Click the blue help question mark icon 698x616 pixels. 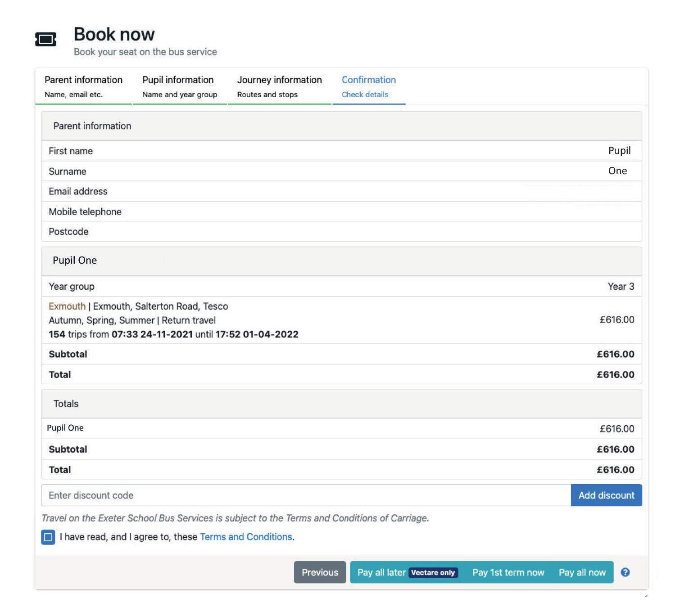pyautogui.click(x=625, y=572)
